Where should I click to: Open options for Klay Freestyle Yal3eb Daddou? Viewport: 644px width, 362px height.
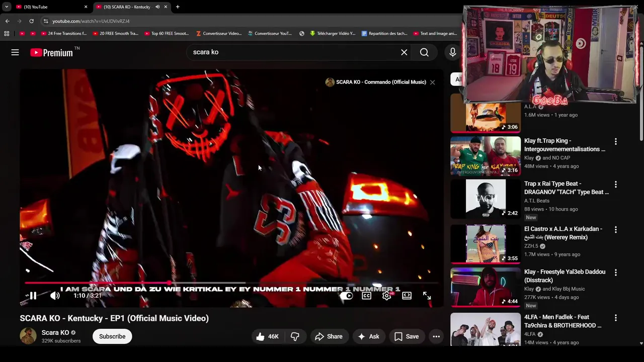pos(615,273)
